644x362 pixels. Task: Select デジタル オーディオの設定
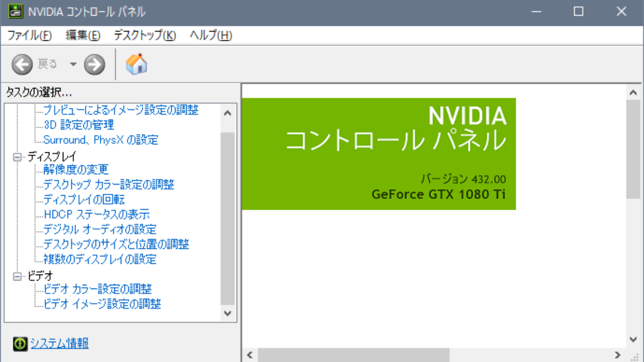tap(100, 230)
